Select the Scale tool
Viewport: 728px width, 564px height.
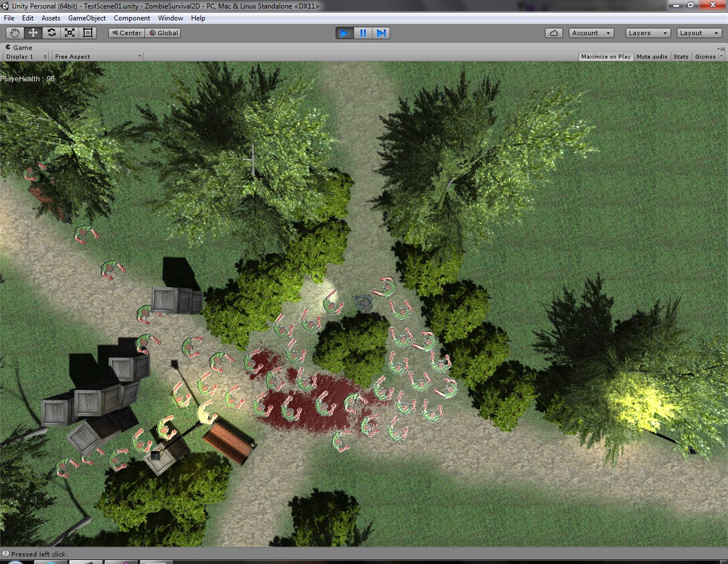[x=69, y=33]
